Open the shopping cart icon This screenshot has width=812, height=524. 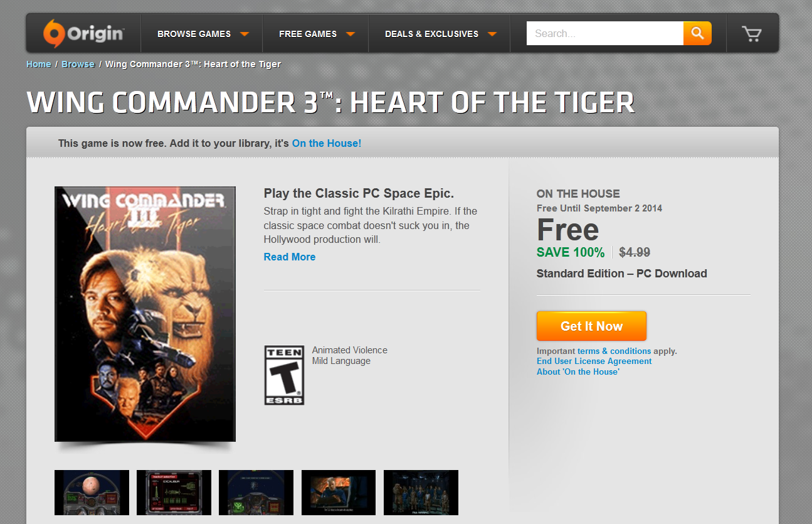[x=751, y=34]
